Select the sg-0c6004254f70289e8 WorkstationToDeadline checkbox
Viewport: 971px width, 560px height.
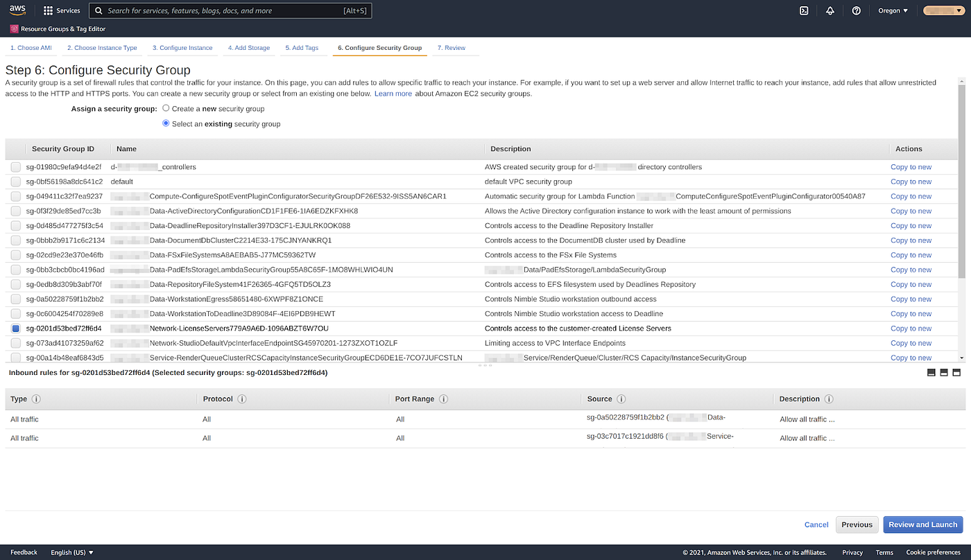16,314
